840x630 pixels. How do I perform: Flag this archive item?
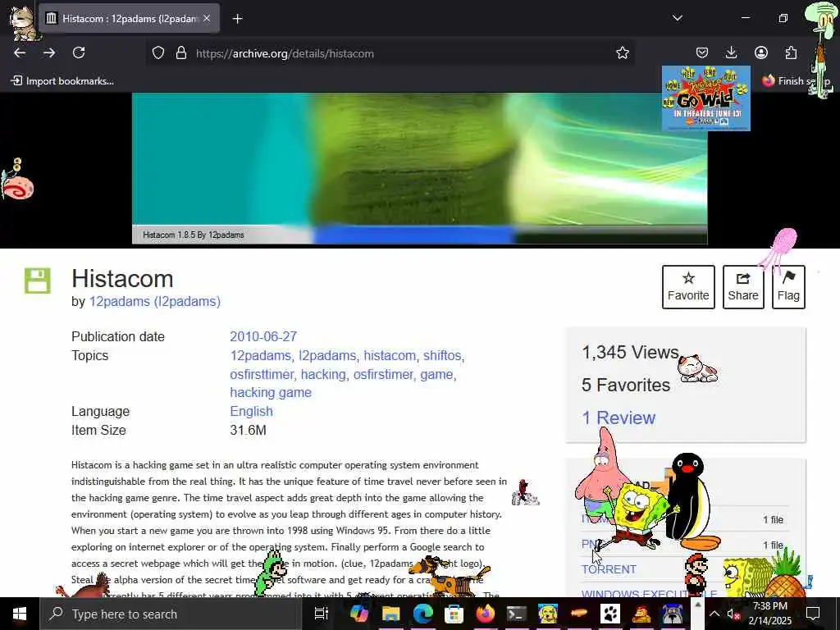point(788,287)
